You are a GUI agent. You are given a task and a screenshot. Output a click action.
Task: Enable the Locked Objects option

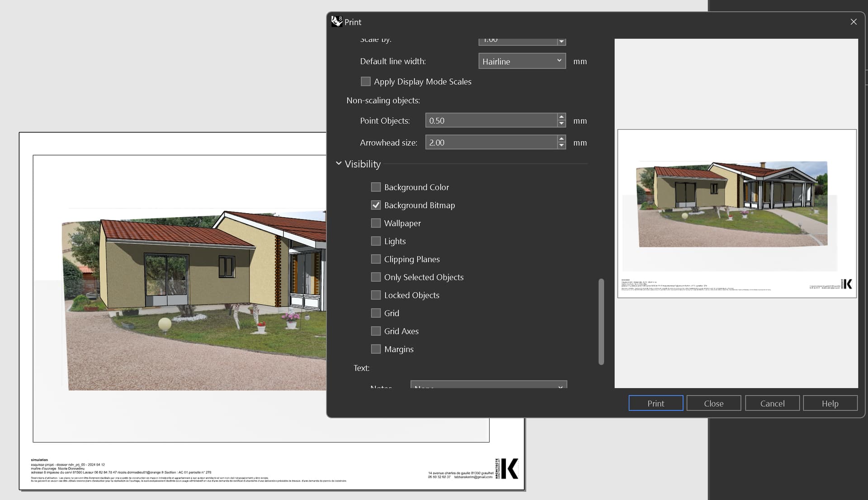coord(375,295)
